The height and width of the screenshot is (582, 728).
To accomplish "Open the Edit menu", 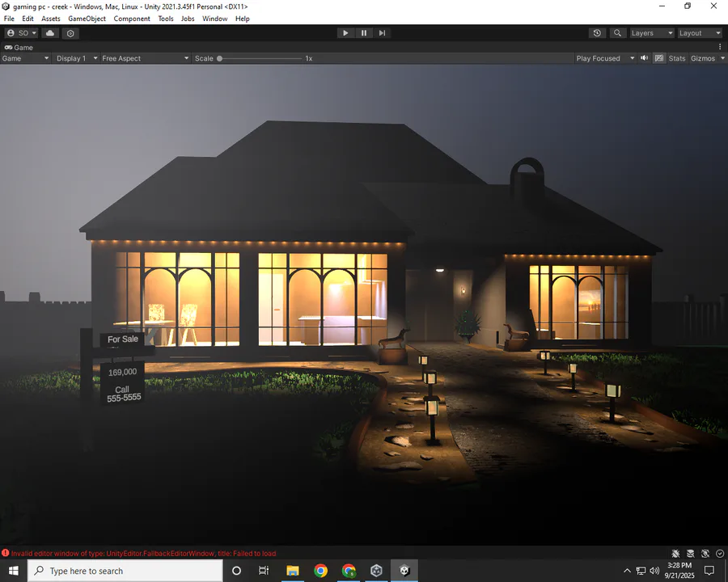I will coord(28,19).
